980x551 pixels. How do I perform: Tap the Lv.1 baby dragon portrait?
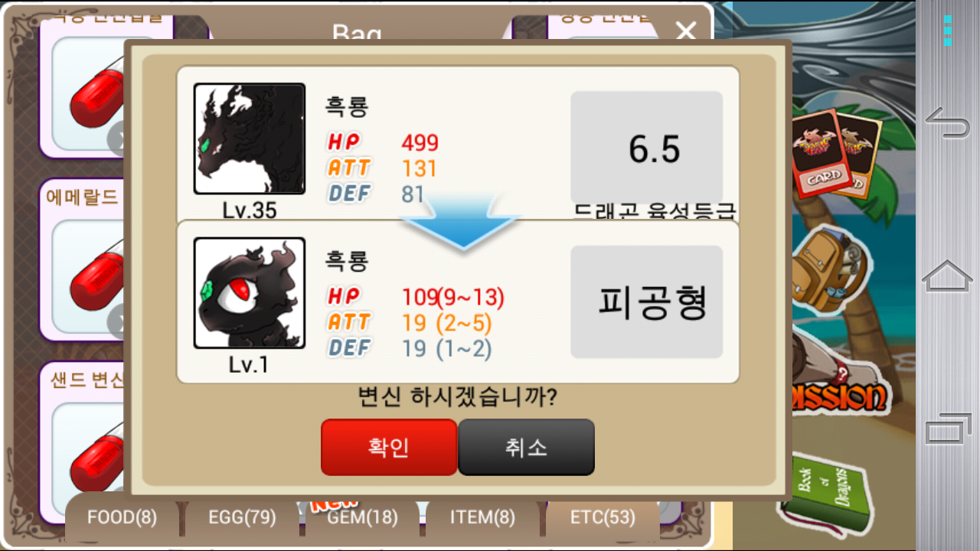pyautogui.click(x=250, y=293)
